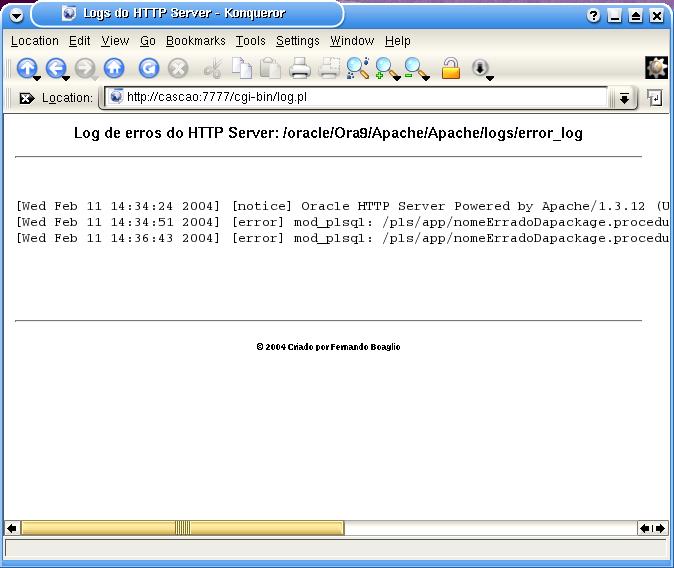Open the Edit menu
Screen dimensions: 674x568
[80, 41]
